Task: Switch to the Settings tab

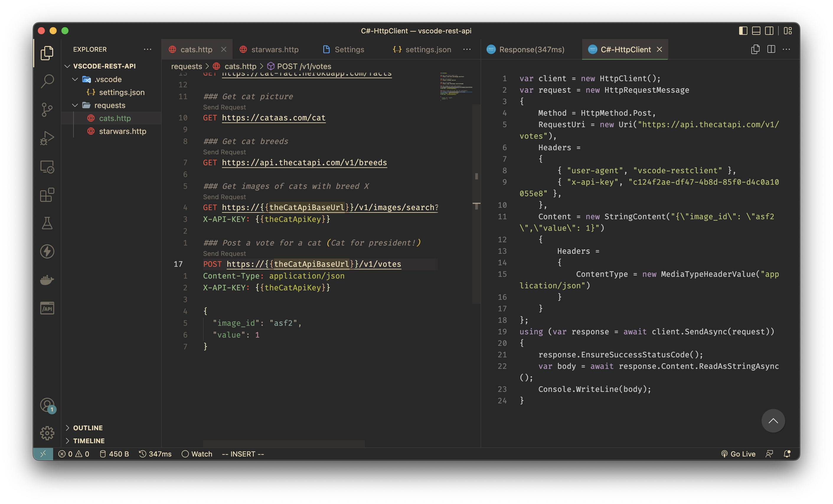Action: click(x=344, y=49)
